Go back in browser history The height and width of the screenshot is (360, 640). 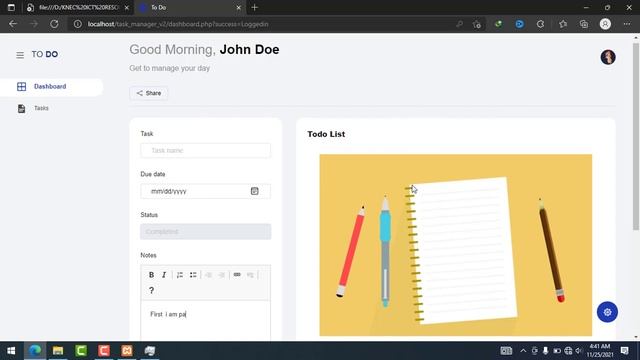13,24
